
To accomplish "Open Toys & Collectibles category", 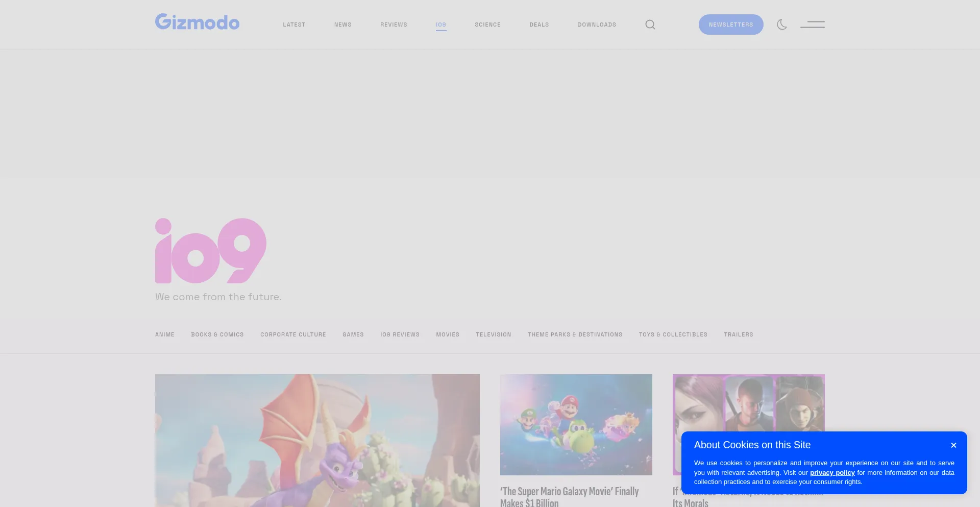I will point(673,334).
